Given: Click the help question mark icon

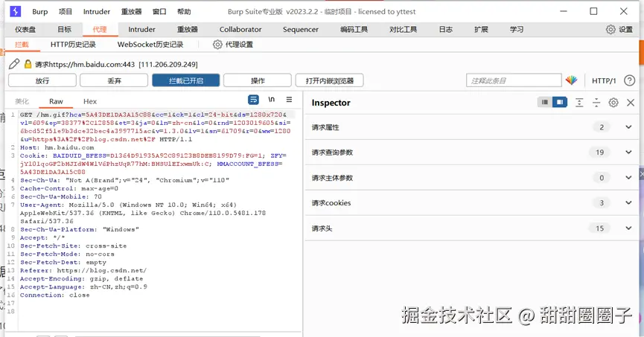Looking at the screenshot, I should tap(629, 80).
